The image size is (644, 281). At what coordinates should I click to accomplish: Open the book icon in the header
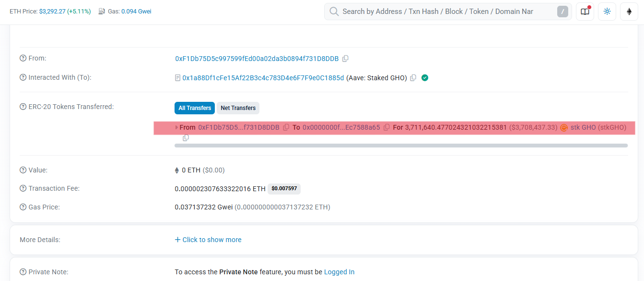click(x=585, y=12)
